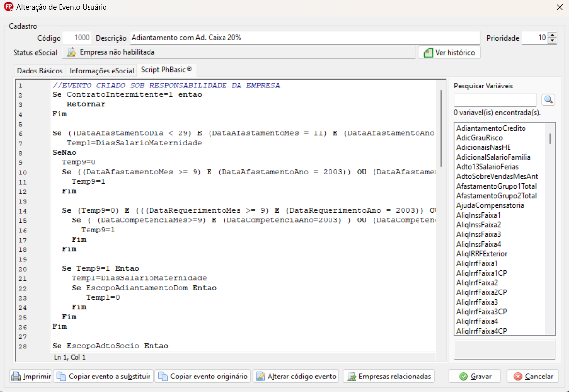Screen dimensions: 569x392
Task: Click the FP application icon in title bar
Action: coord(8,7)
